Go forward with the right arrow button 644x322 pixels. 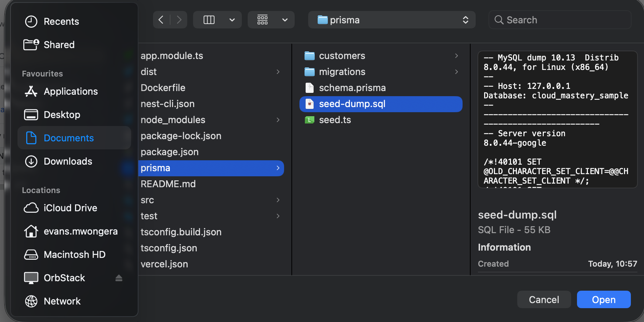179,20
